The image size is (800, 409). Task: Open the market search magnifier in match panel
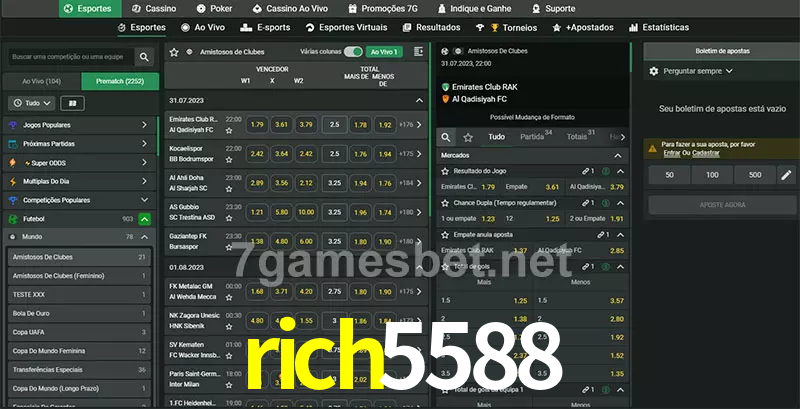point(446,136)
